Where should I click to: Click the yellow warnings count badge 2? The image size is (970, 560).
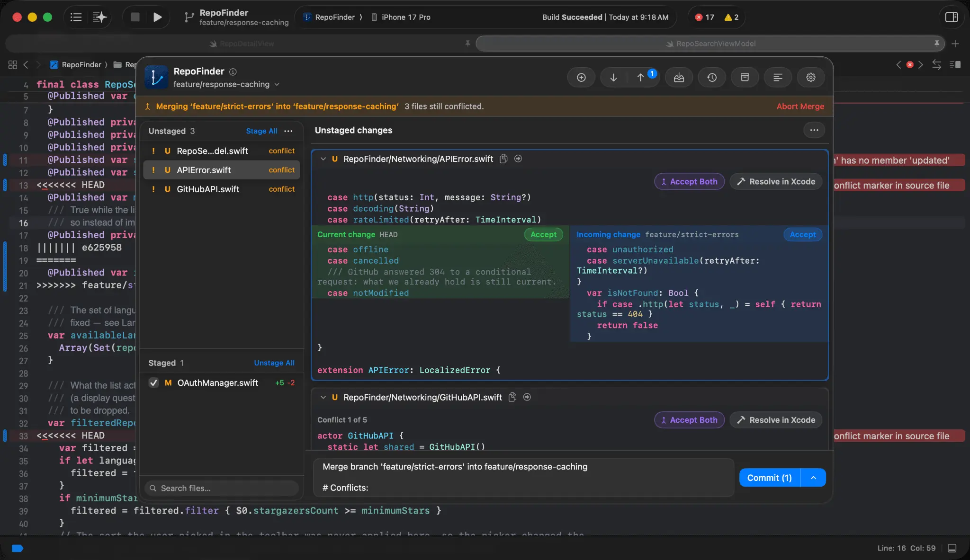(732, 17)
